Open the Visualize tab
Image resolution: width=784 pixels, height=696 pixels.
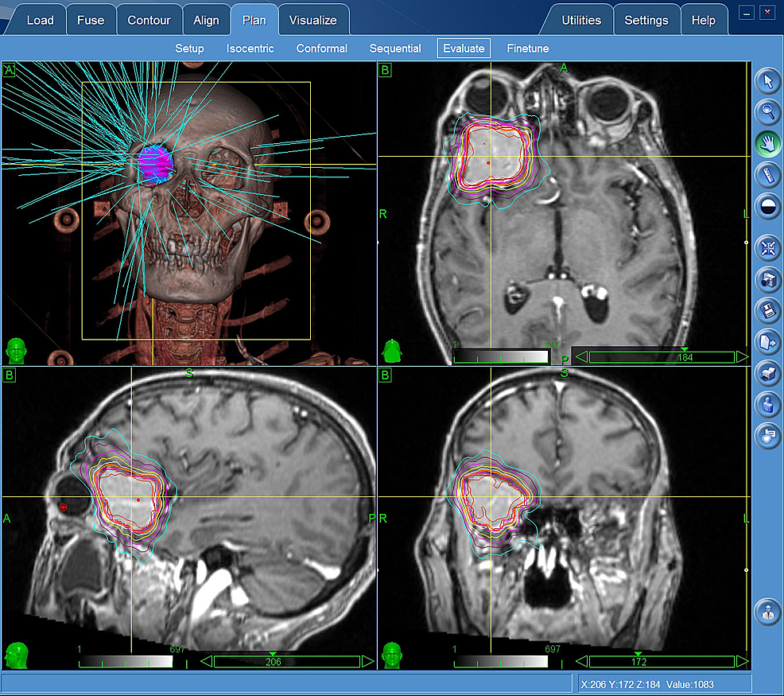tap(312, 21)
